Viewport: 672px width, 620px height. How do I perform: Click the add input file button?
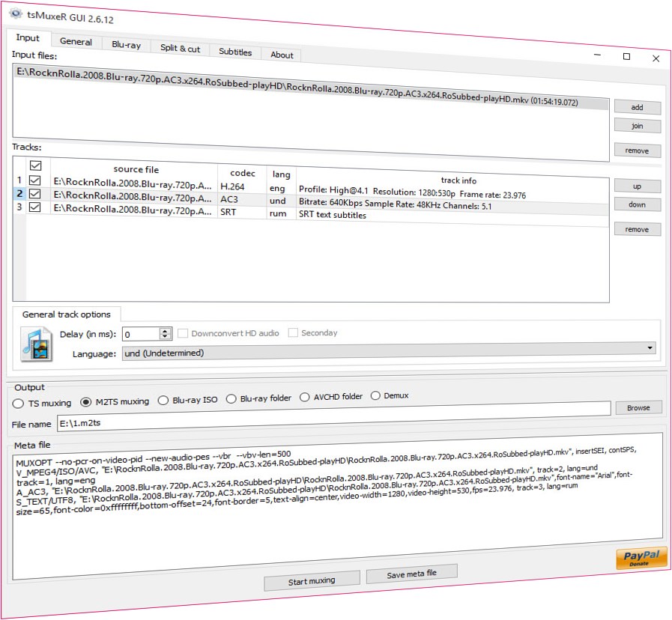pyautogui.click(x=638, y=107)
